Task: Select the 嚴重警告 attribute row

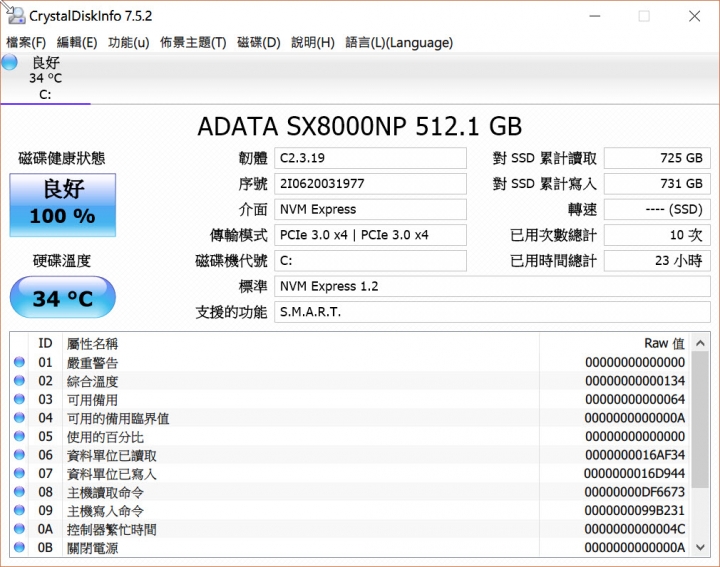Action: (349, 362)
